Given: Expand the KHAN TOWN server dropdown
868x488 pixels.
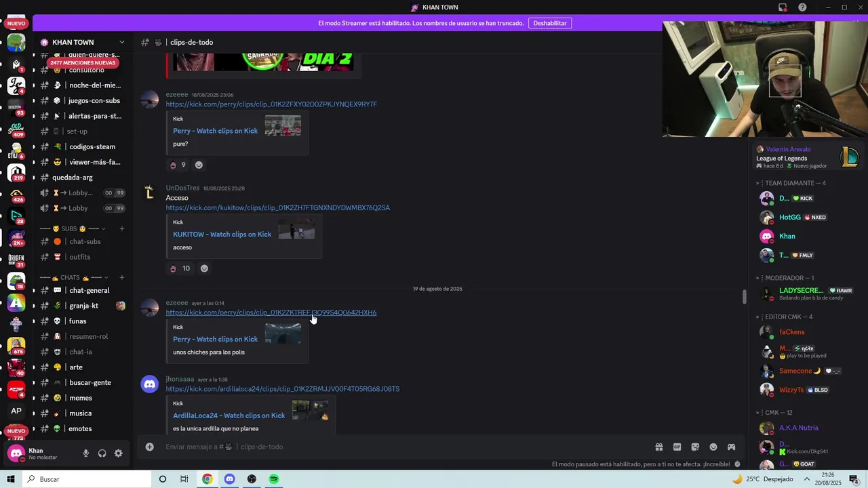Looking at the screenshot, I should pos(122,42).
